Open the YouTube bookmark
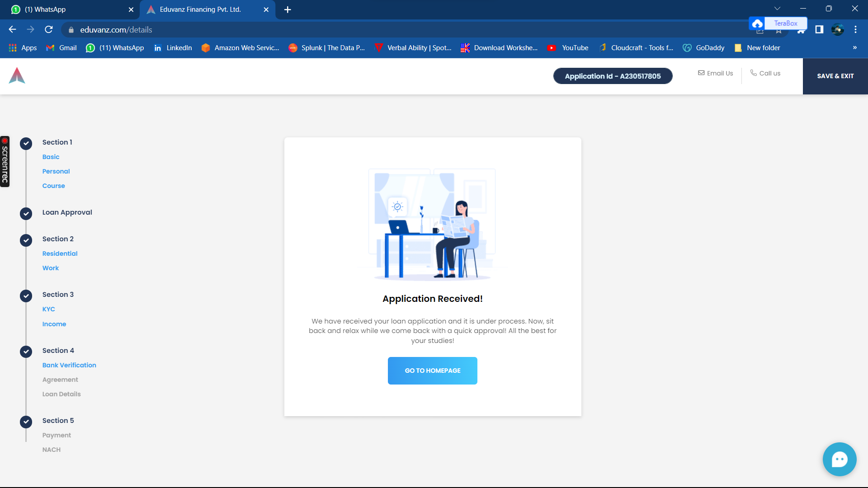The height and width of the screenshot is (488, 868). [568, 47]
